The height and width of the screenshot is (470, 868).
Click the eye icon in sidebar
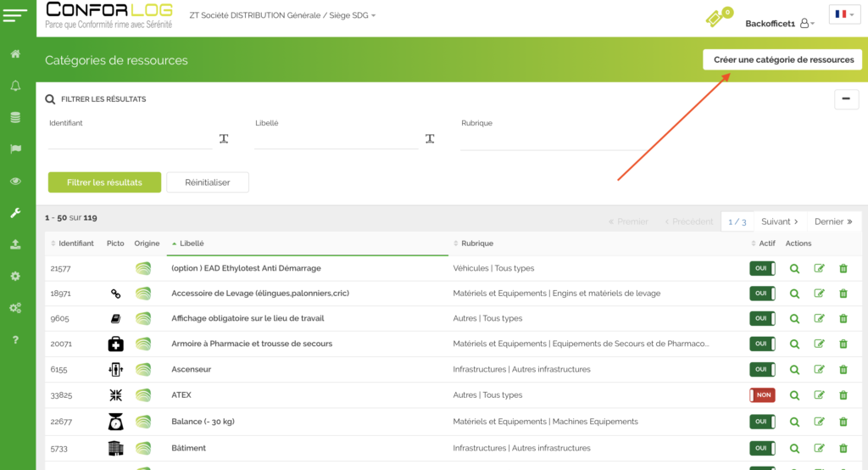15,181
